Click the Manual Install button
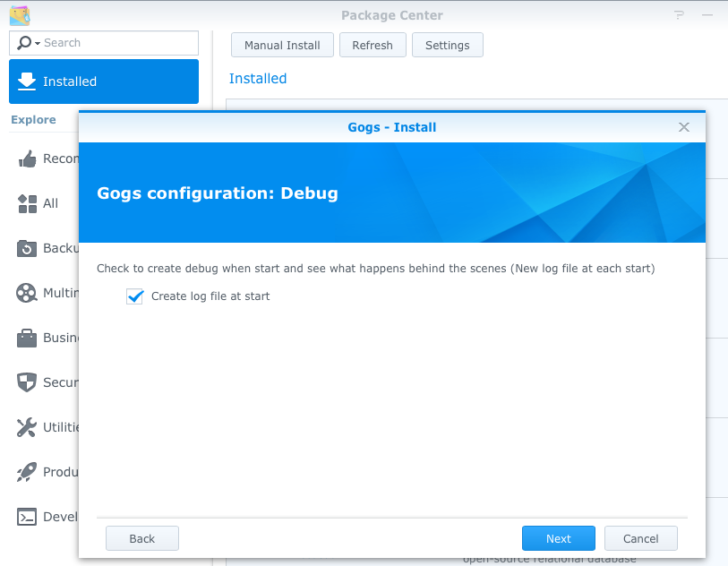Screen dimensions: 728x566 tap(282, 45)
